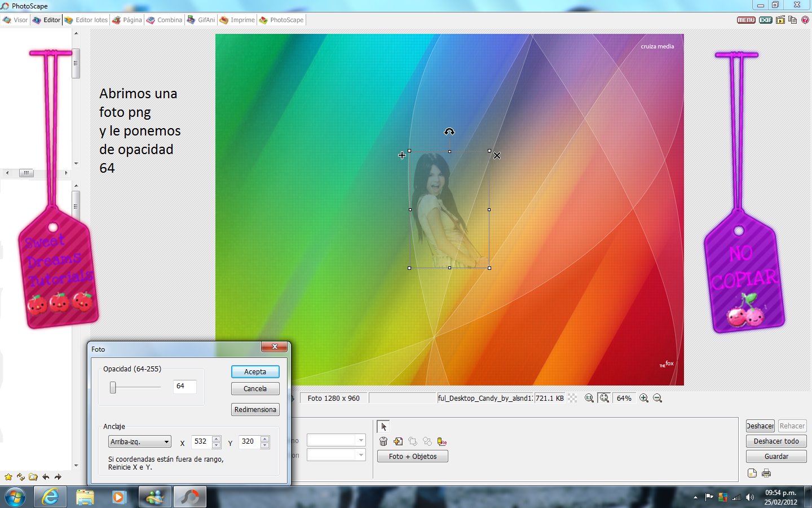This screenshot has width=812, height=508.
Task: Select the arrow pointer tool
Action: (383, 427)
